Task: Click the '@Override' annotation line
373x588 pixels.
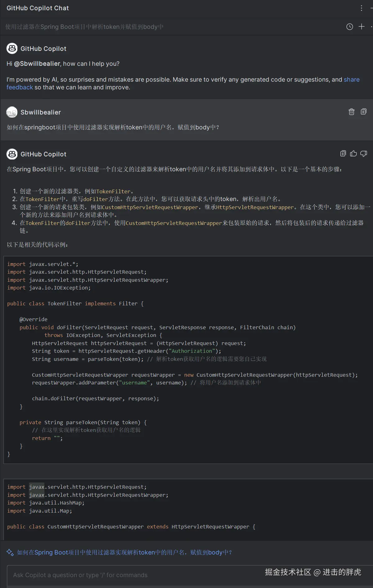Action: (34, 319)
